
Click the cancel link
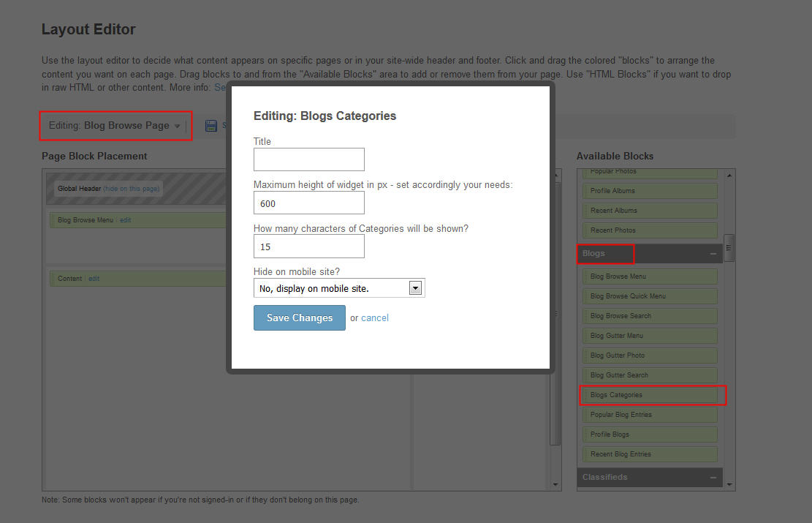(x=375, y=318)
